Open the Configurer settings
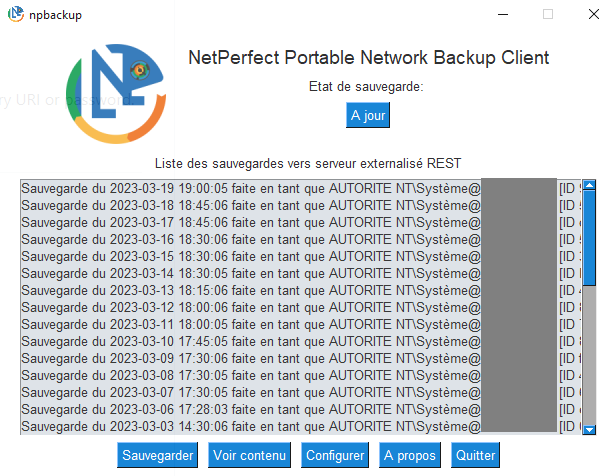Viewport: 615px width, 476px height. click(335, 455)
